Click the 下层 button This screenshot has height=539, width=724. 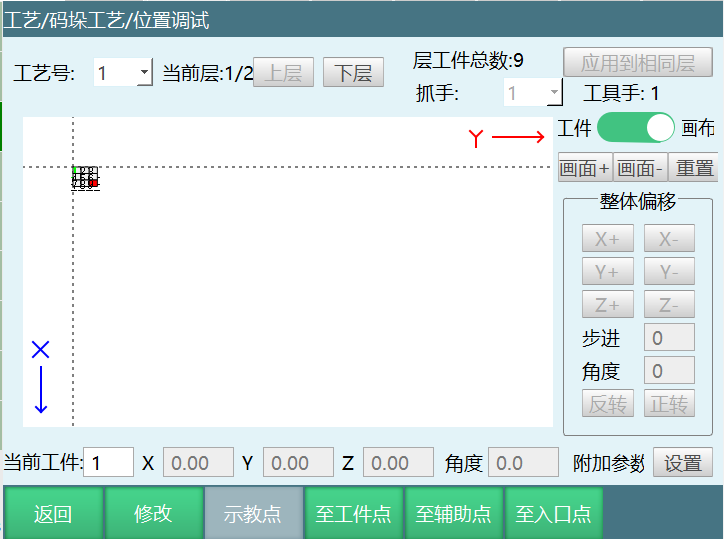click(353, 73)
